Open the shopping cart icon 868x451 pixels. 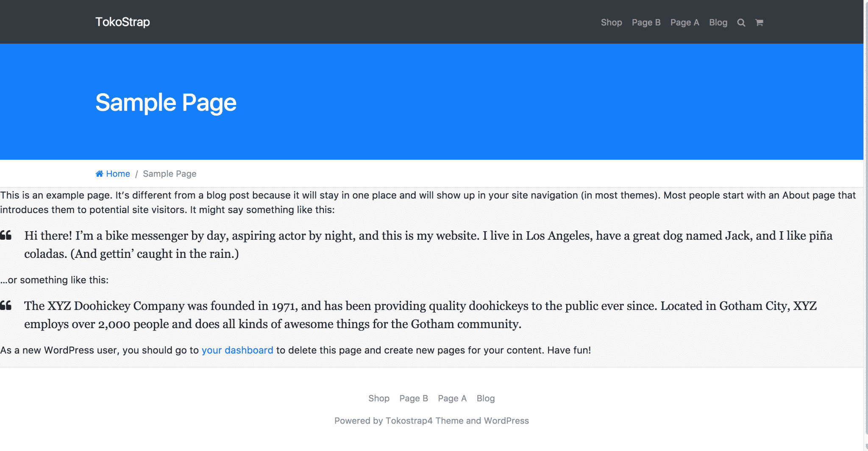pos(759,22)
